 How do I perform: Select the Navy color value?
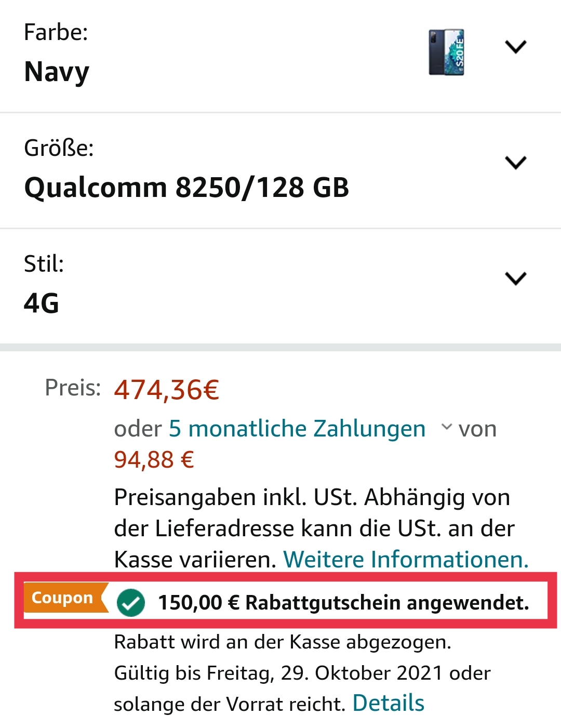[x=57, y=72]
